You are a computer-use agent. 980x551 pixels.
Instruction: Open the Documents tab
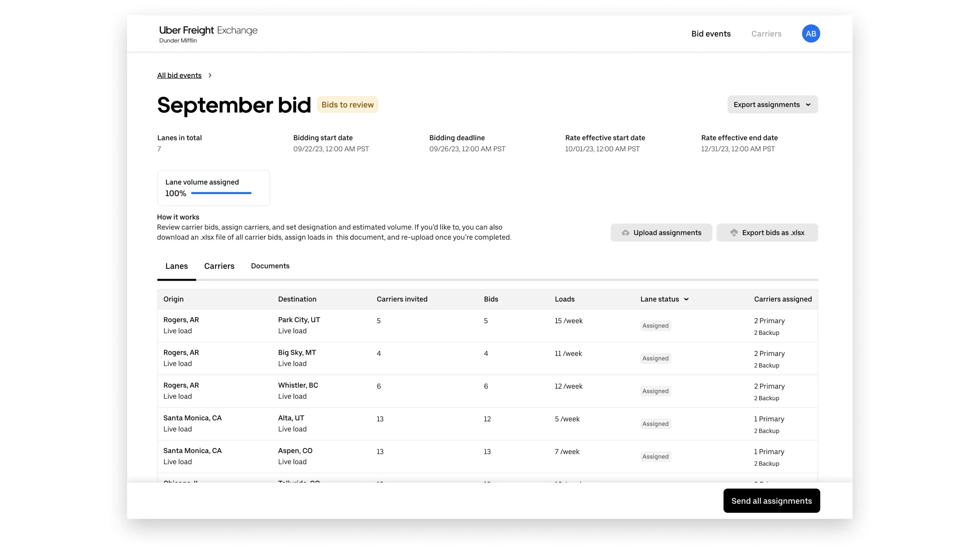pos(270,266)
